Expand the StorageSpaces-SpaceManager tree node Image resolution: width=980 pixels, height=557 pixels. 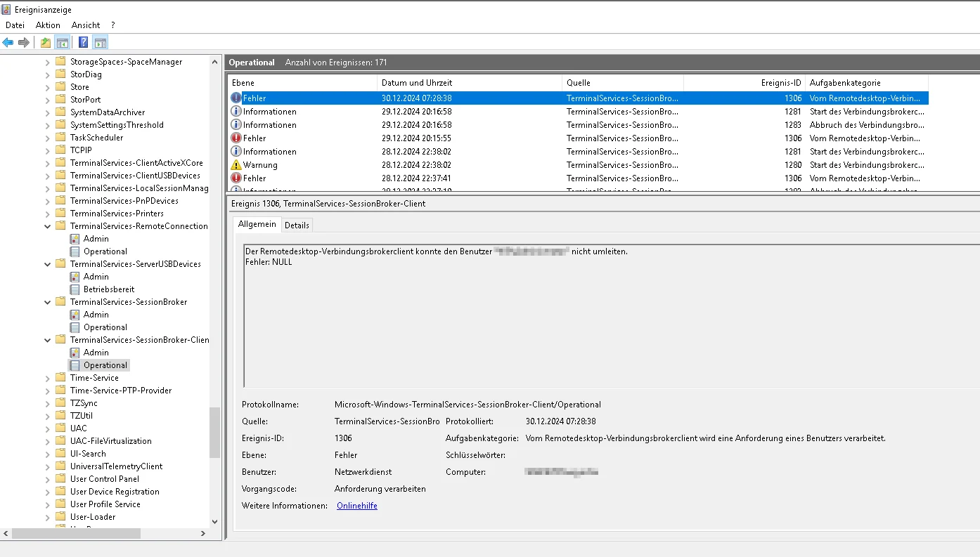48,62
